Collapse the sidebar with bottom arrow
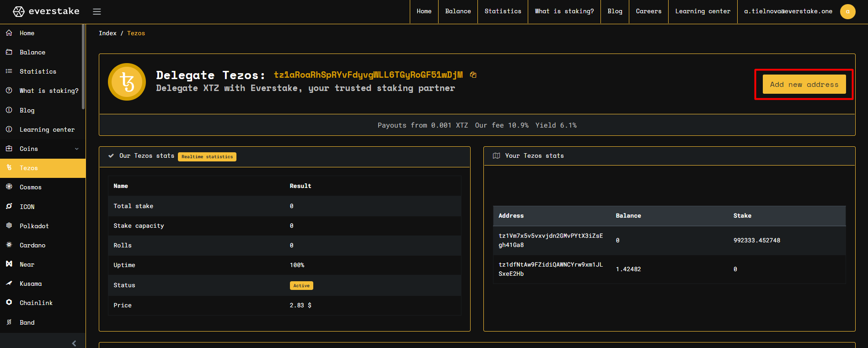Viewport: 868px width, 348px height. click(x=74, y=343)
